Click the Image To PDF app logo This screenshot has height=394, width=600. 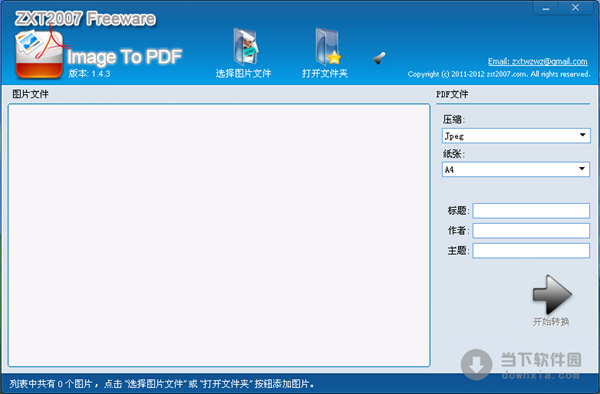(39, 54)
